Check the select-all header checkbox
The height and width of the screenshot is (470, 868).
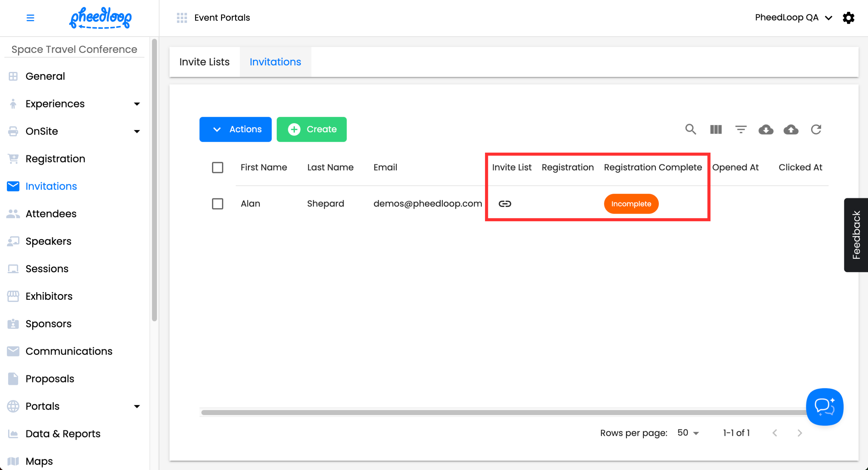click(x=217, y=167)
